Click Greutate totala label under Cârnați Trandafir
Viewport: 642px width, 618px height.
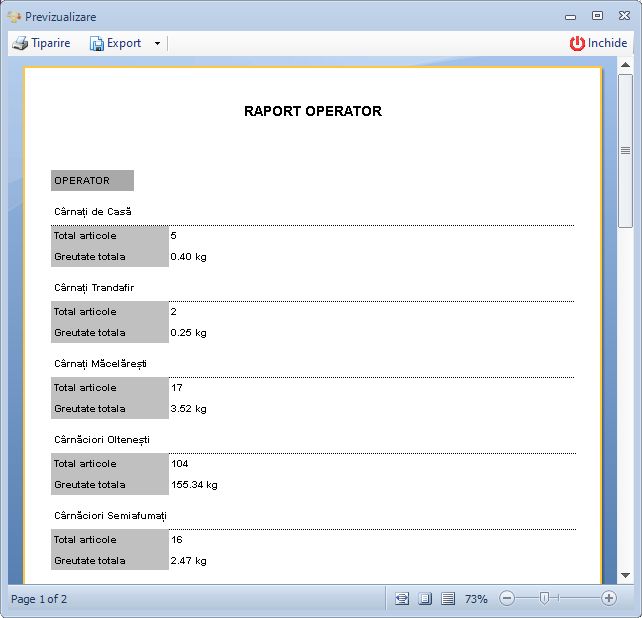(x=90, y=333)
